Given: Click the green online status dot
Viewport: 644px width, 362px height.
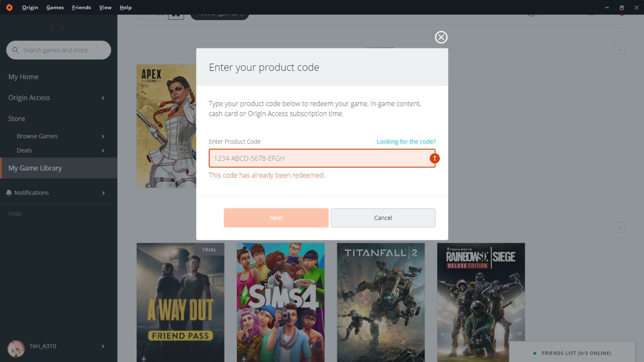Looking at the screenshot, I should (535, 353).
